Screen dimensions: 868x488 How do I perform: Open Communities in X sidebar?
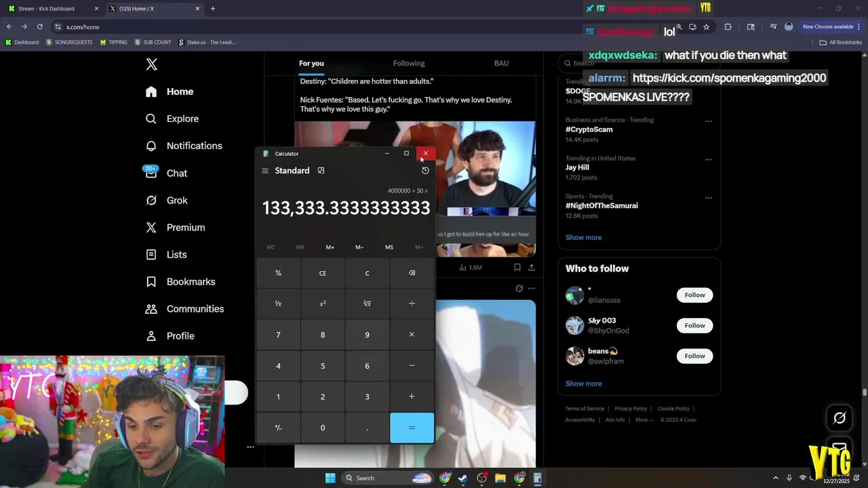[184, 308]
